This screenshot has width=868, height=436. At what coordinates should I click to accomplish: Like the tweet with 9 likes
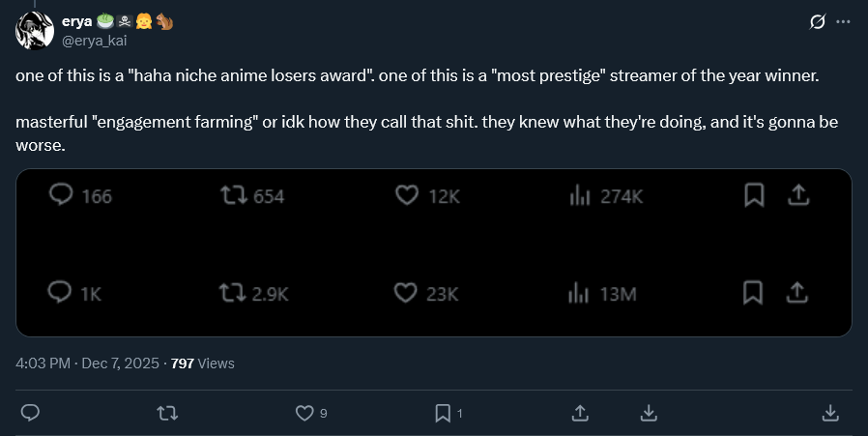click(304, 413)
